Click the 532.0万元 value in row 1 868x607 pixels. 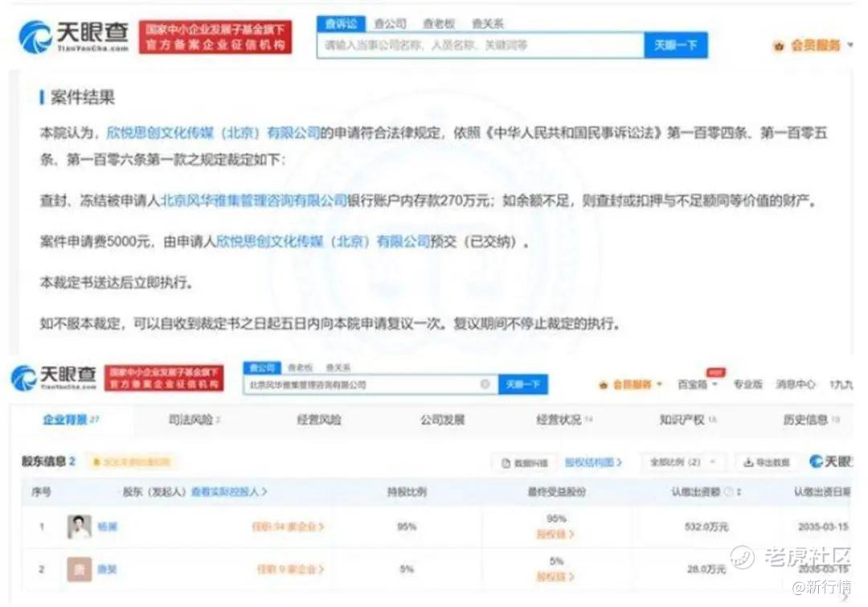pos(706,527)
